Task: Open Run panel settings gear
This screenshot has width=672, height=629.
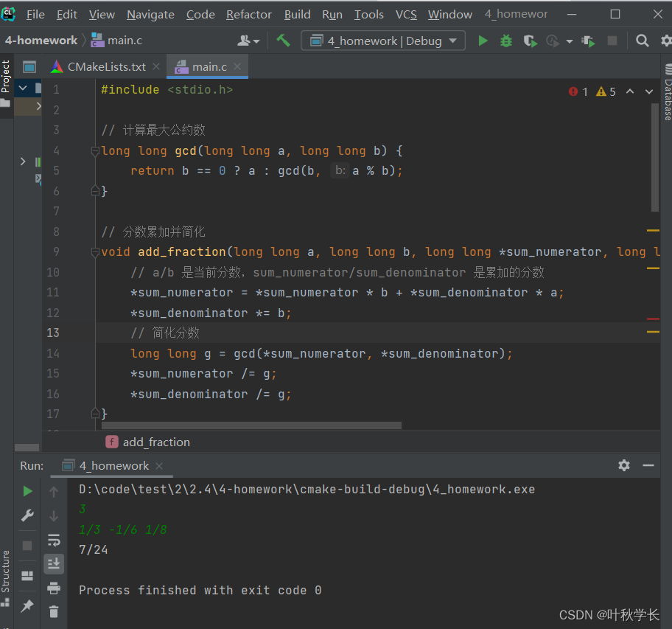Action: (624, 465)
